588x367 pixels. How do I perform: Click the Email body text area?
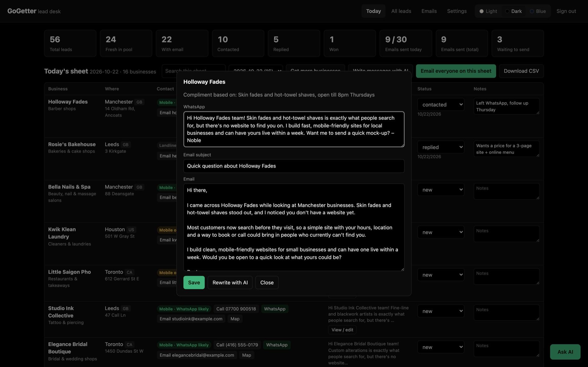[294, 227]
